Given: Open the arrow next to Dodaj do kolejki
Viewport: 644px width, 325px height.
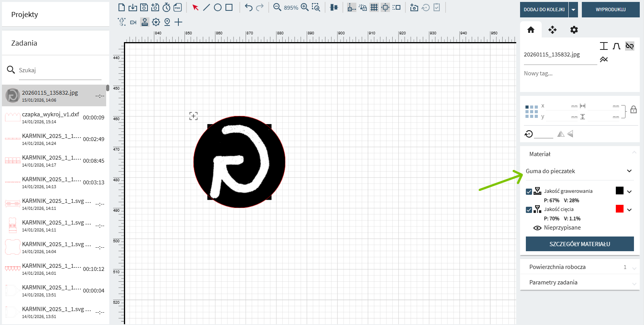Looking at the screenshot, I should click(573, 10).
